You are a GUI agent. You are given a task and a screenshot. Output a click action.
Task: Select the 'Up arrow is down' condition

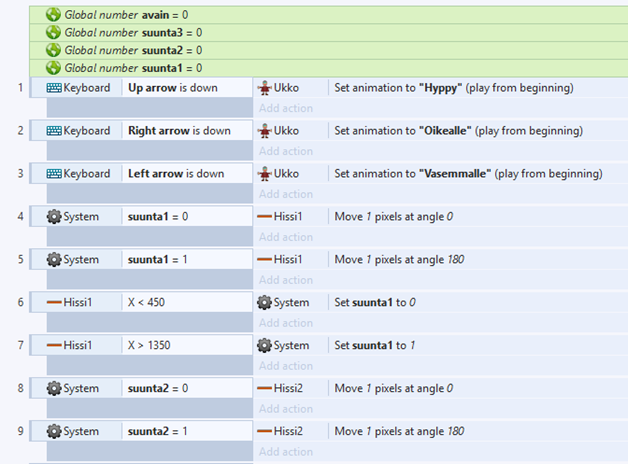point(179,88)
